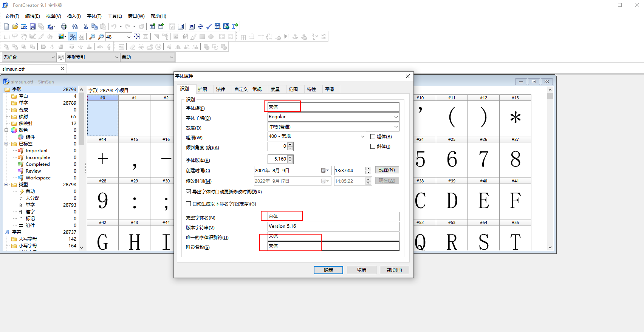644x332 pixels.
Task: Click the 版本字符串 Version 5.16 field
Action: pos(333,226)
